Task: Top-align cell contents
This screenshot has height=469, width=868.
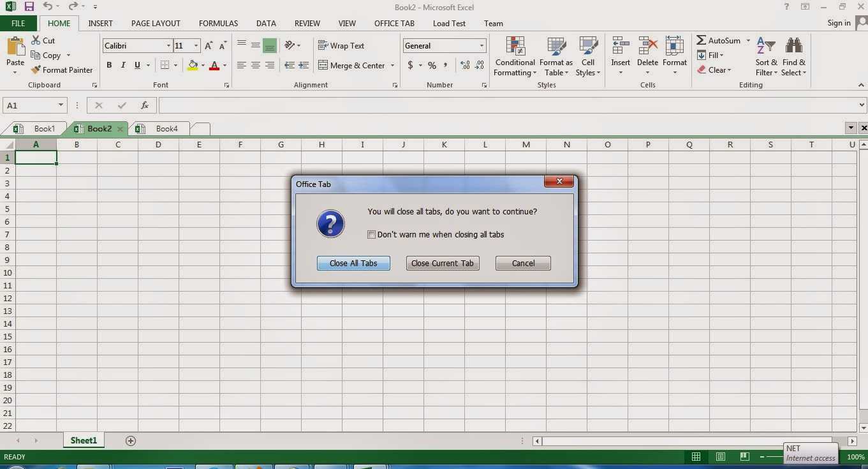Action: tap(242, 45)
